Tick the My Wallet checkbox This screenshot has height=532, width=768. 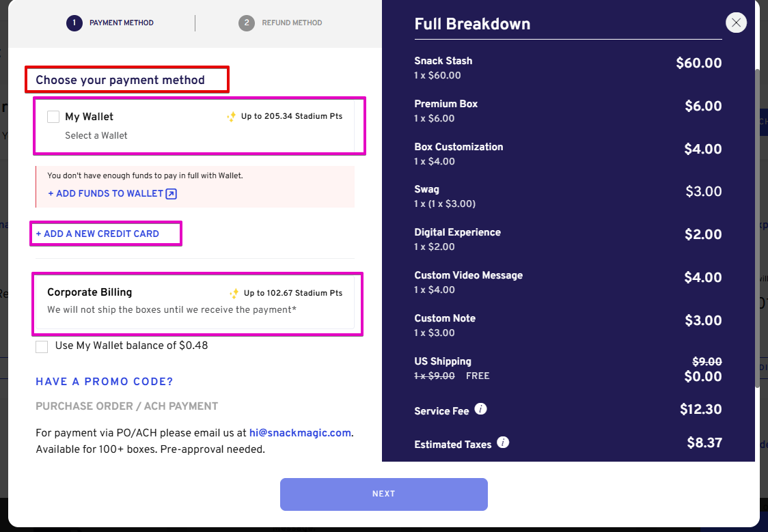tap(53, 117)
